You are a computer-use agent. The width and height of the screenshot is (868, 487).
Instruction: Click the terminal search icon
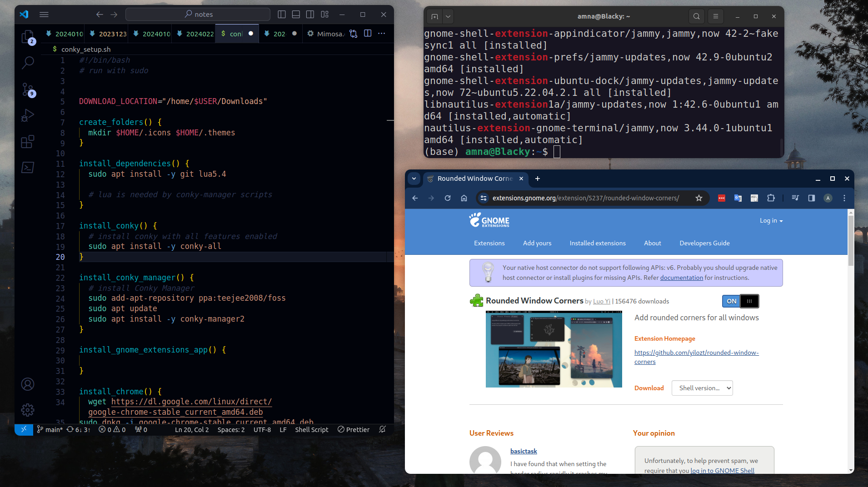click(697, 16)
